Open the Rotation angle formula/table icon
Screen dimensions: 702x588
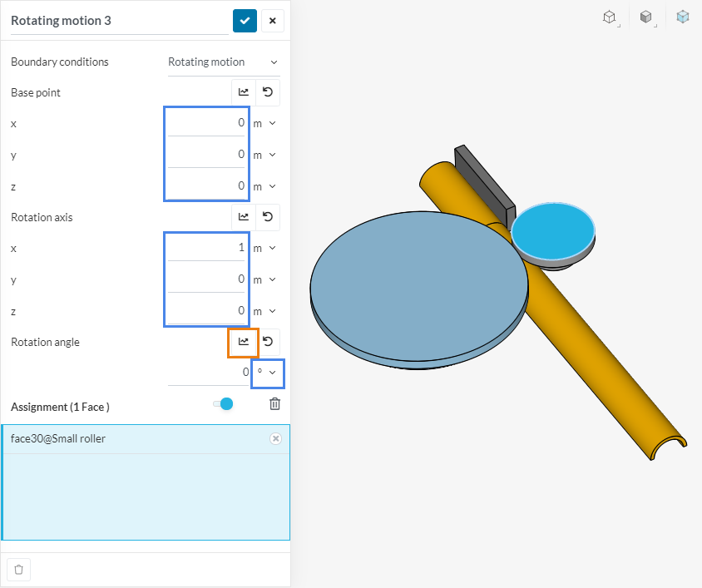243,342
